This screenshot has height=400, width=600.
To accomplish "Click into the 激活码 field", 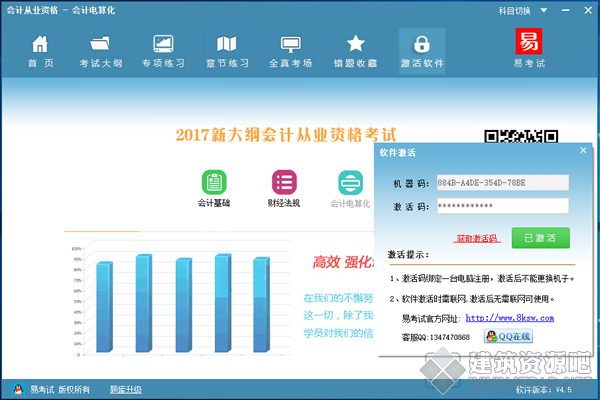I will pyautogui.click(x=503, y=206).
